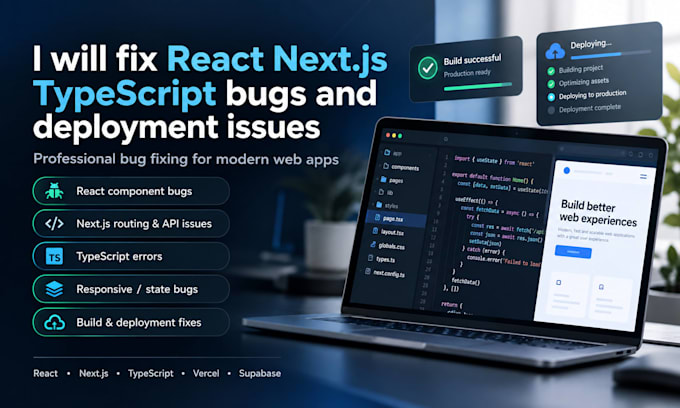Click the Supabase tag in the footer
Screen dimensions: 680x408
pos(260,373)
